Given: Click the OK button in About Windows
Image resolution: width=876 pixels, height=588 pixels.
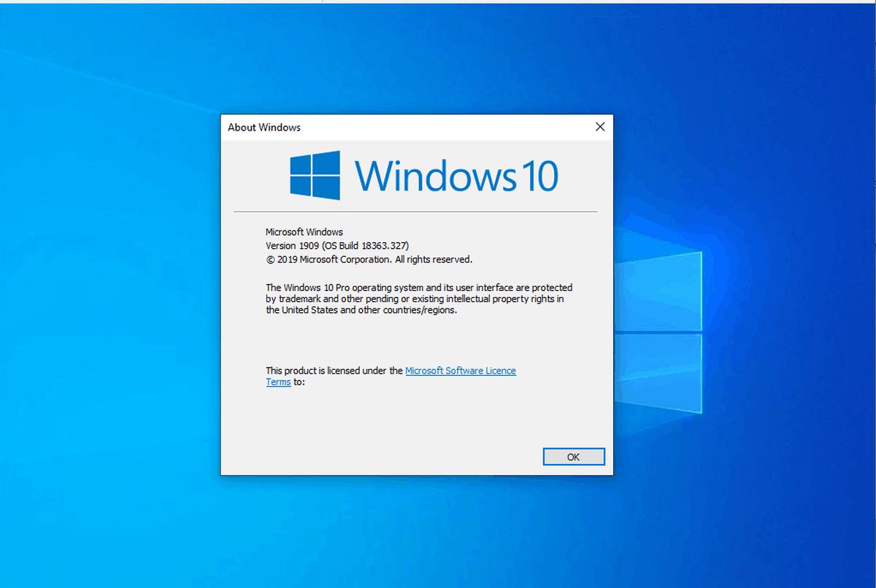Looking at the screenshot, I should [x=574, y=457].
